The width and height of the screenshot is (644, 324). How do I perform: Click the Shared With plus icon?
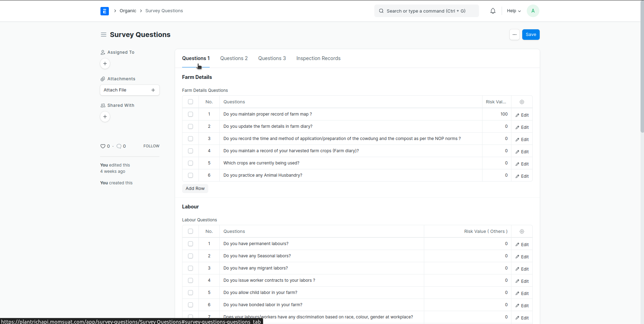pos(105,117)
